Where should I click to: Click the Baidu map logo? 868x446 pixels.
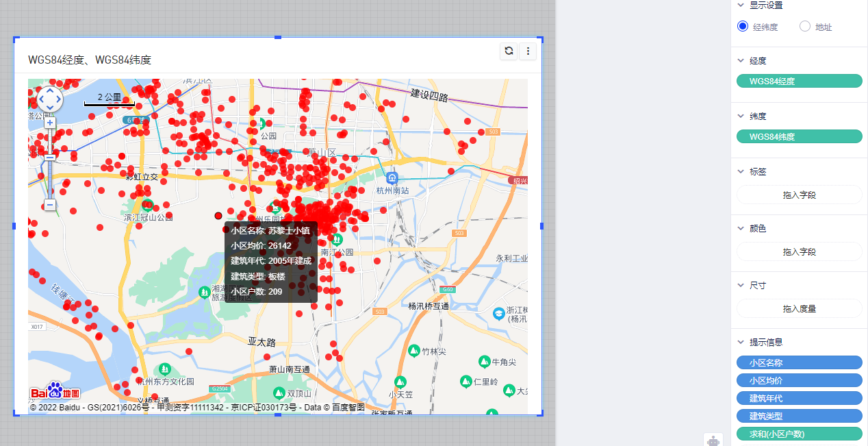55,392
